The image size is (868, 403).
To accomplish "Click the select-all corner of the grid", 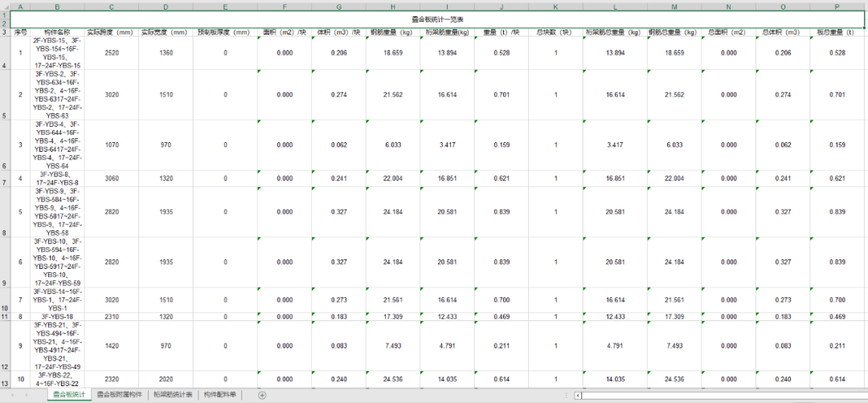I will 6,6.
